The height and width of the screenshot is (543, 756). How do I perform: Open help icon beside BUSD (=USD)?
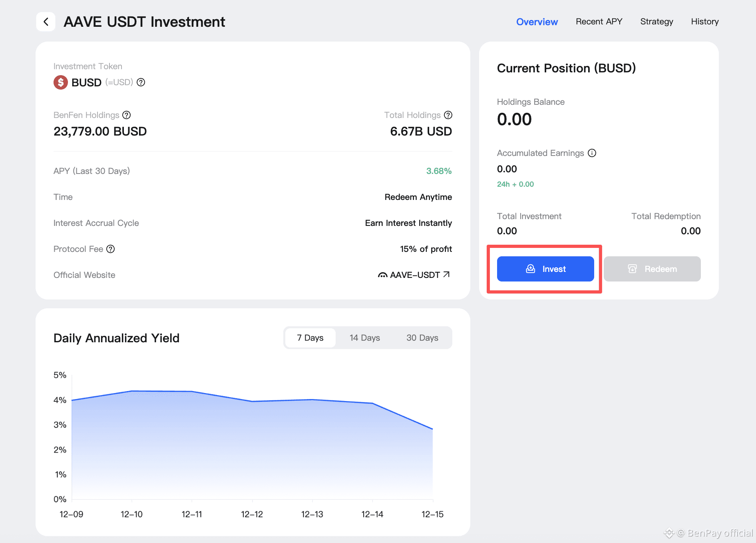[x=141, y=82]
